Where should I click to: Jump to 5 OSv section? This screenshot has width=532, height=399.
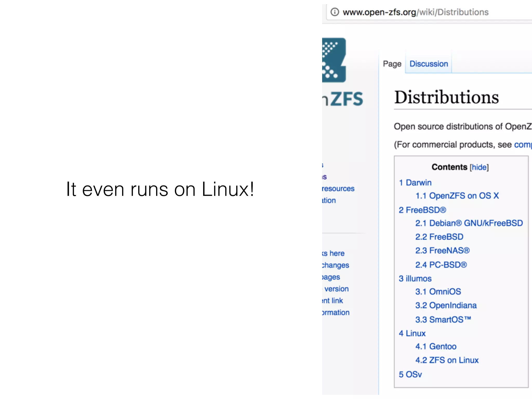point(410,375)
